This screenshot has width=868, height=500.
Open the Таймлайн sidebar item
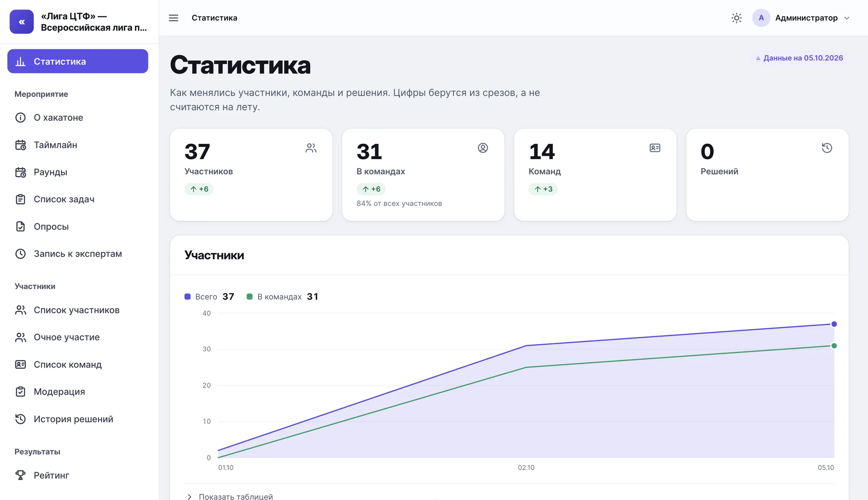[x=78, y=145]
